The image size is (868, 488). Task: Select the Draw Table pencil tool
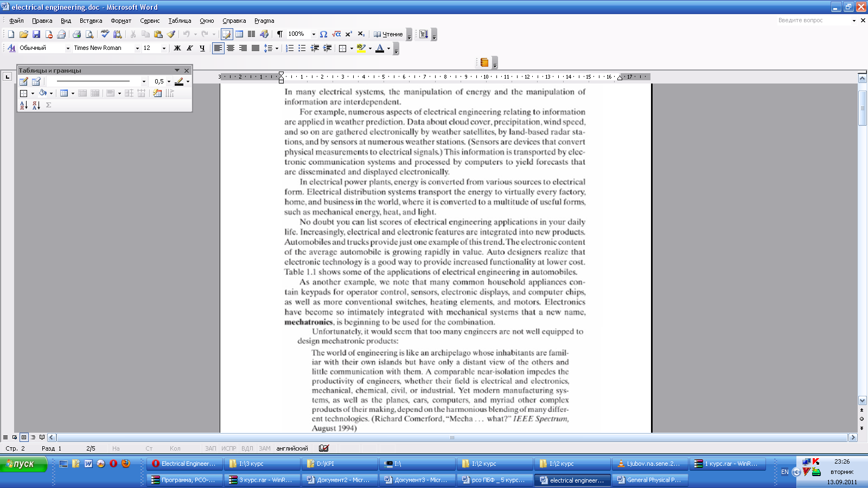23,81
